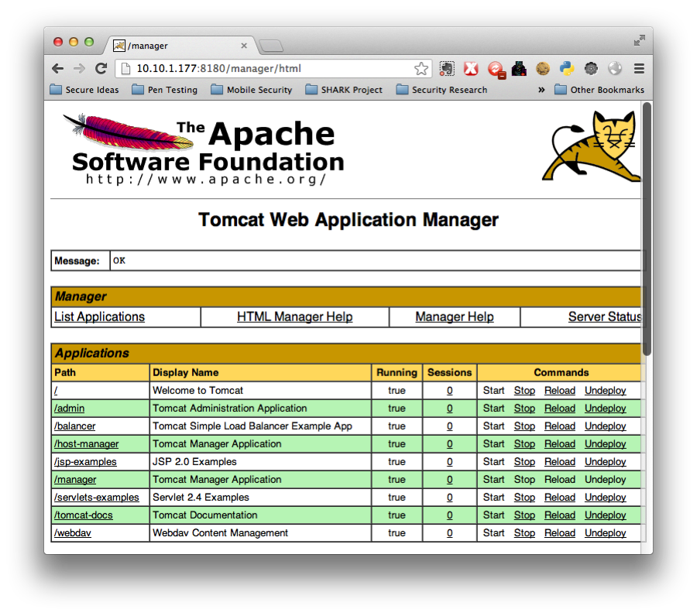Open the cookie editor extension
The image size is (697, 616).
pyautogui.click(x=543, y=69)
